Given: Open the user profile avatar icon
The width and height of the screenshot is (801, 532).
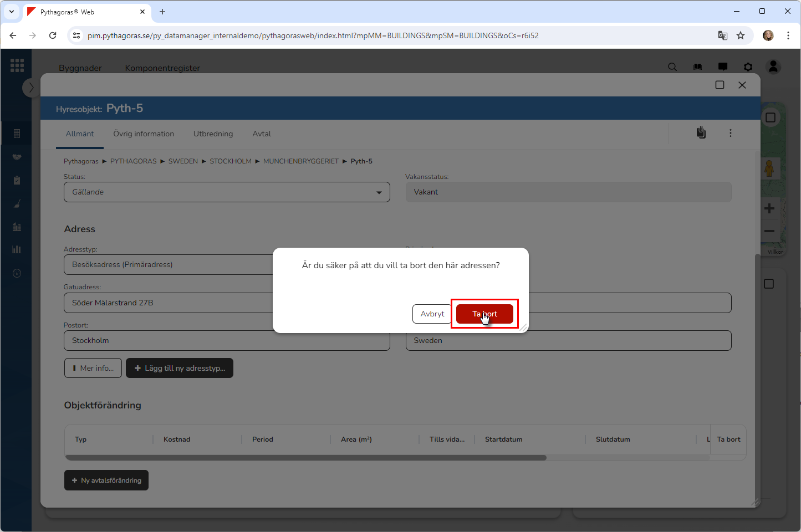Looking at the screenshot, I should (773, 67).
